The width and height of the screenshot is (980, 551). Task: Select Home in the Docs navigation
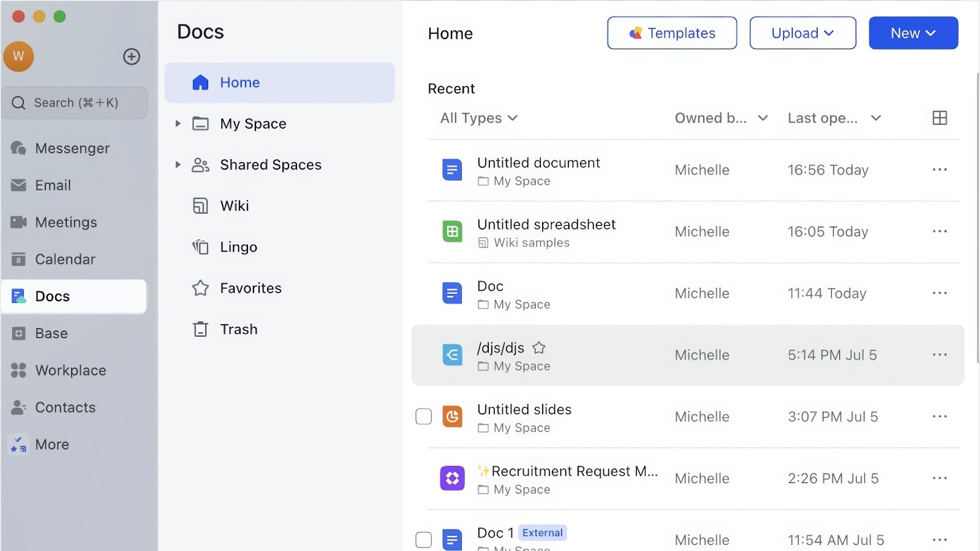239,82
